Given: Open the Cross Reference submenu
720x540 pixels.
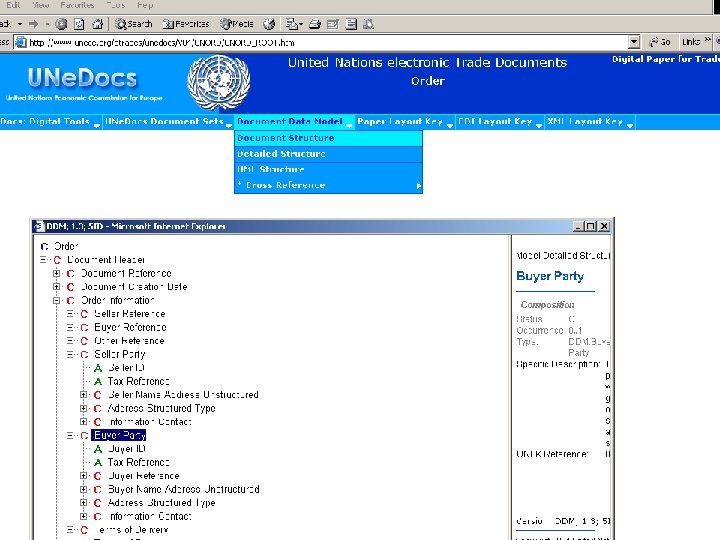Looking at the screenshot, I should pos(328,185).
